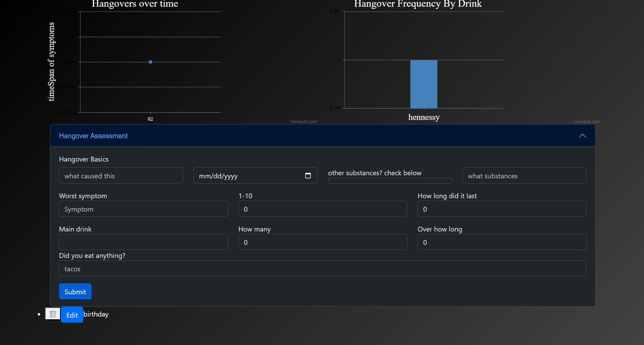Select the 'How many' number field
Viewport: 644px width, 345px height.
(323, 242)
